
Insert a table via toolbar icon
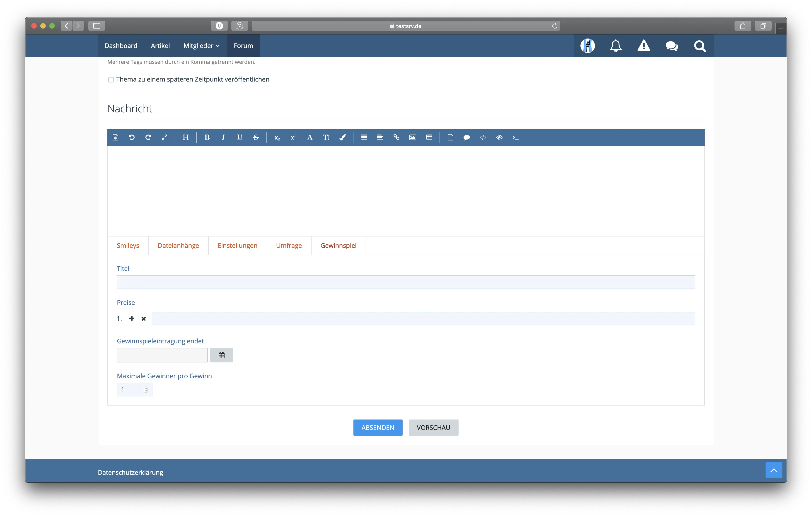coord(429,137)
